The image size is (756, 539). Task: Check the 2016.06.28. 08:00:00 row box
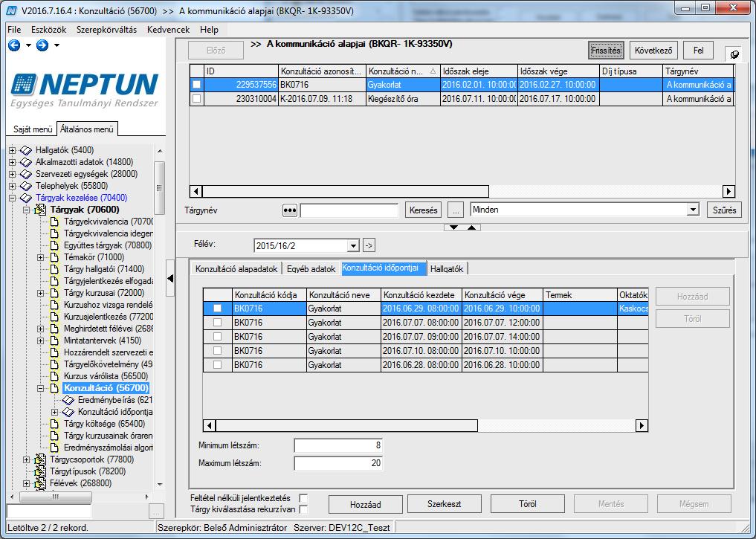[218, 365]
